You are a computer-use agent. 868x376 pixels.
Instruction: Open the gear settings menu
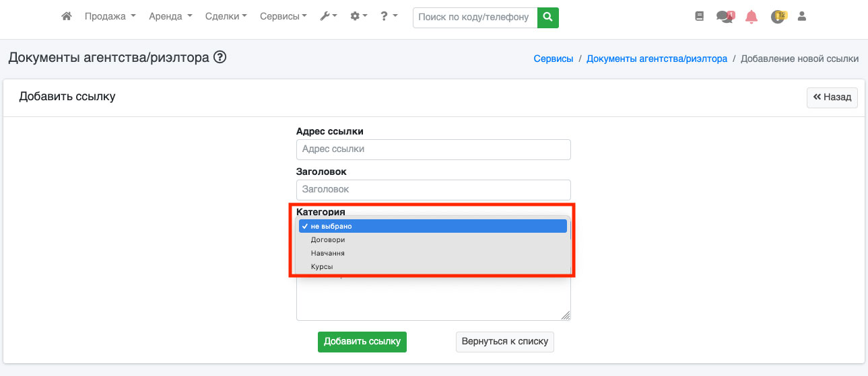pos(359,16)
